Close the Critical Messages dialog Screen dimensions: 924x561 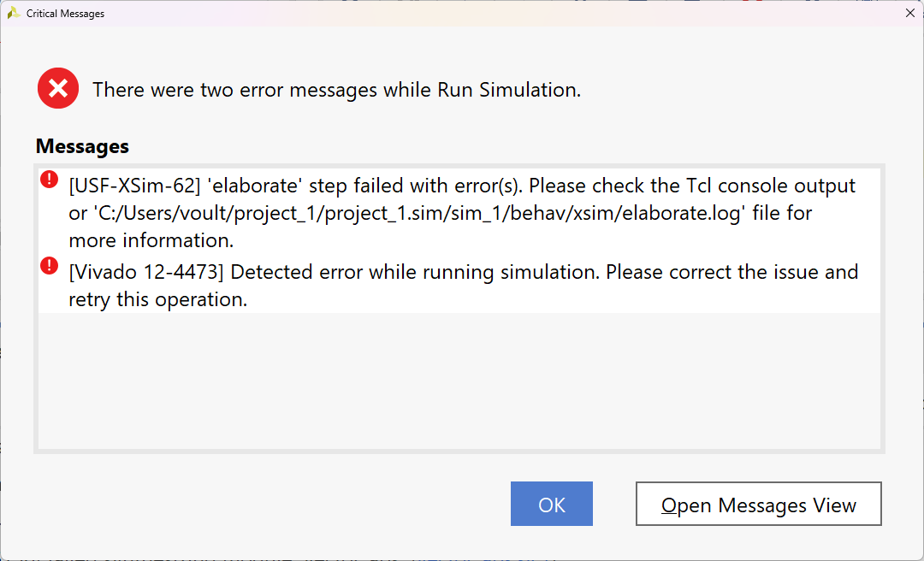(909, 13)
